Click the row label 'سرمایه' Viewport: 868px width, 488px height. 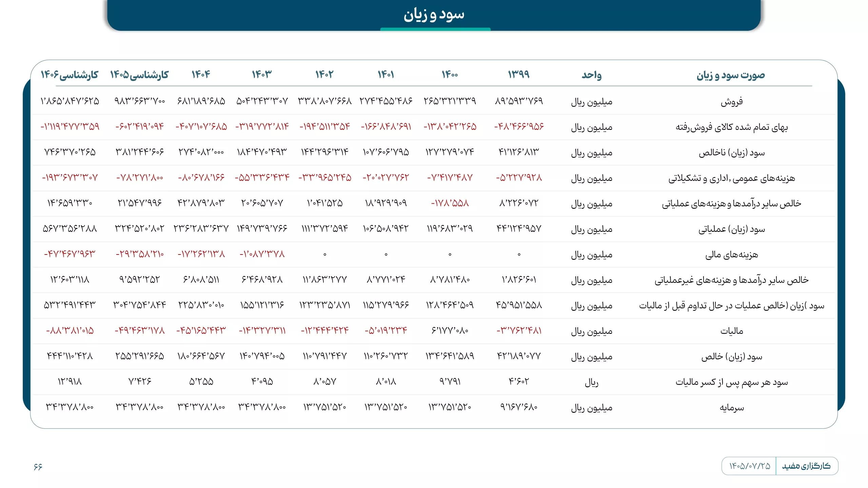point(731,408)
